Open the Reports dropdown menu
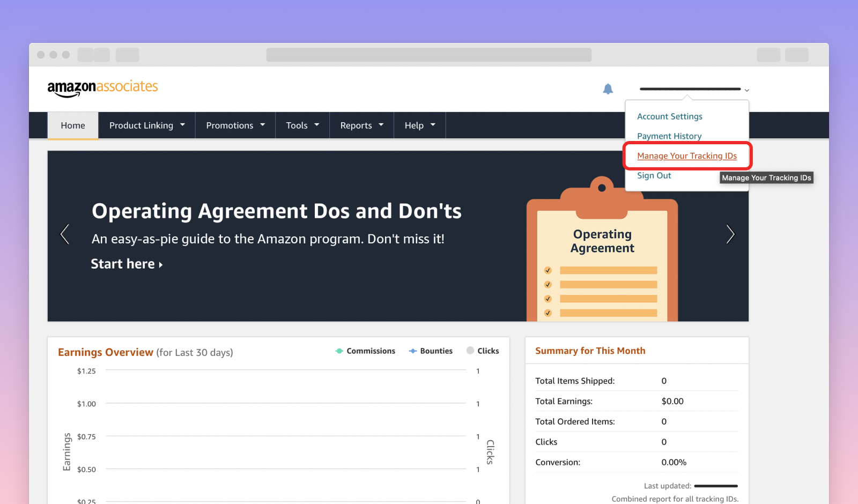The width and height of the screenshot is (858, 504). coord(362,125)
